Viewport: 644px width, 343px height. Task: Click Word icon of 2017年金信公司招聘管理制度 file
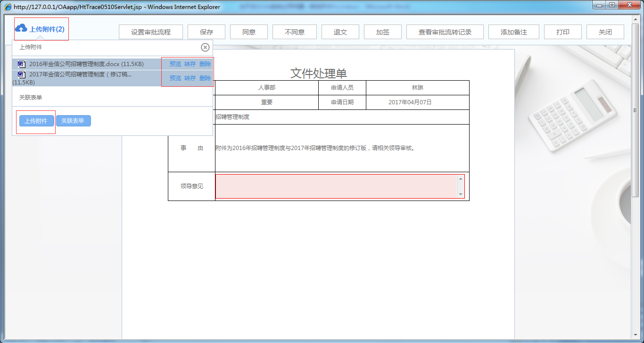21,75
